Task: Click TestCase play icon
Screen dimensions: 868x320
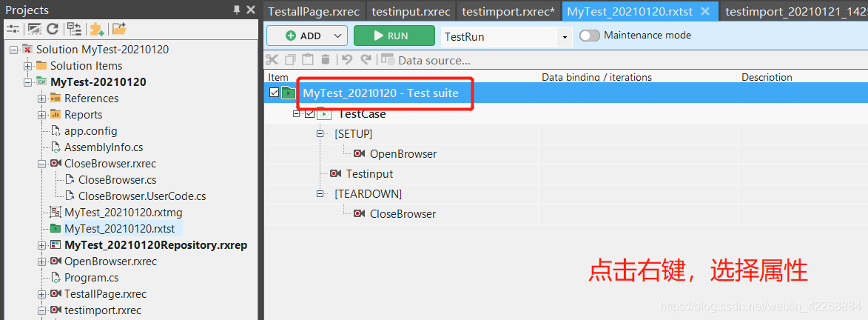Action: [x=324, y=114]
